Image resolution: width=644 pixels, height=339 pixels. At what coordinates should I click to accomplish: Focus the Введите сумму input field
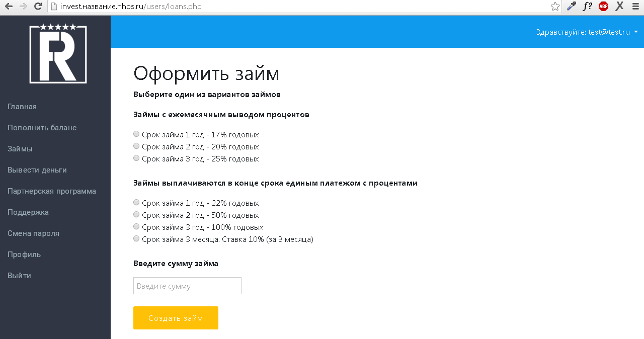(x=187, y=286)
